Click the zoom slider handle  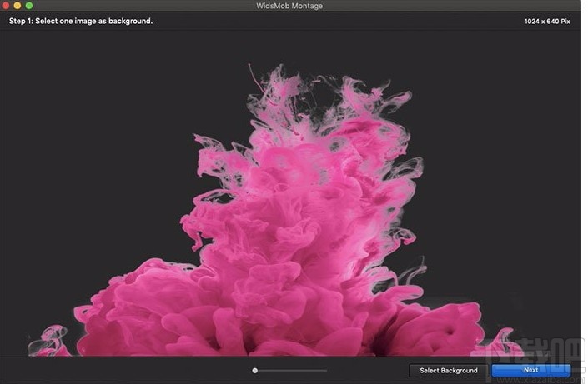[255, 371]
